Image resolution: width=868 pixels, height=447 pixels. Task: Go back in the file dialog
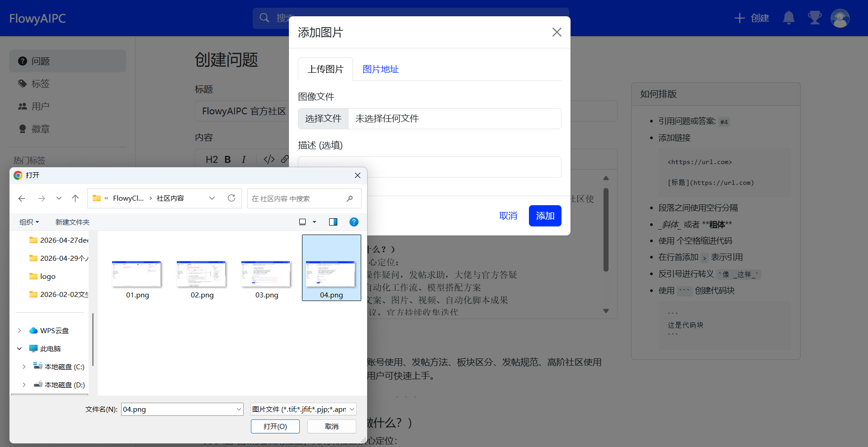click(x=22, y=198)
